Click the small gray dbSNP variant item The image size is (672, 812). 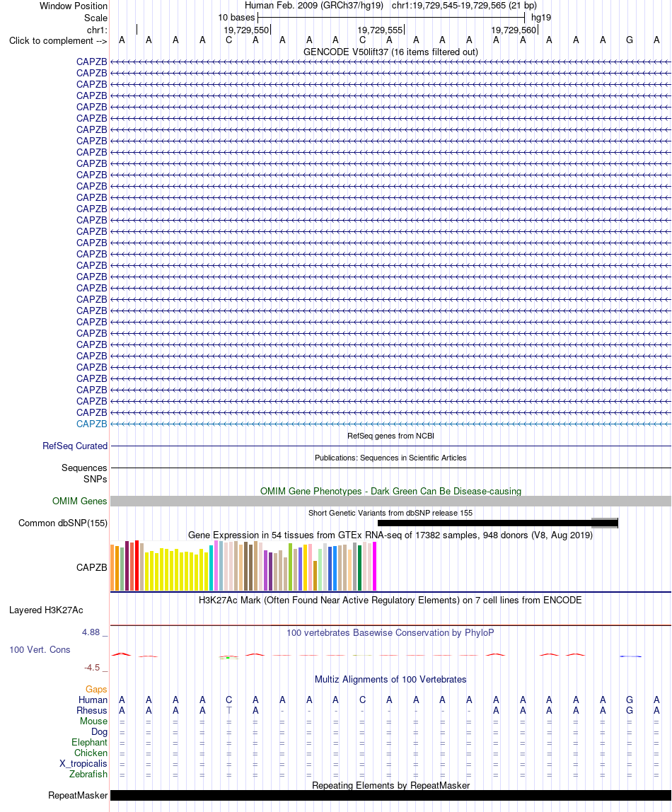coord(605,523)
